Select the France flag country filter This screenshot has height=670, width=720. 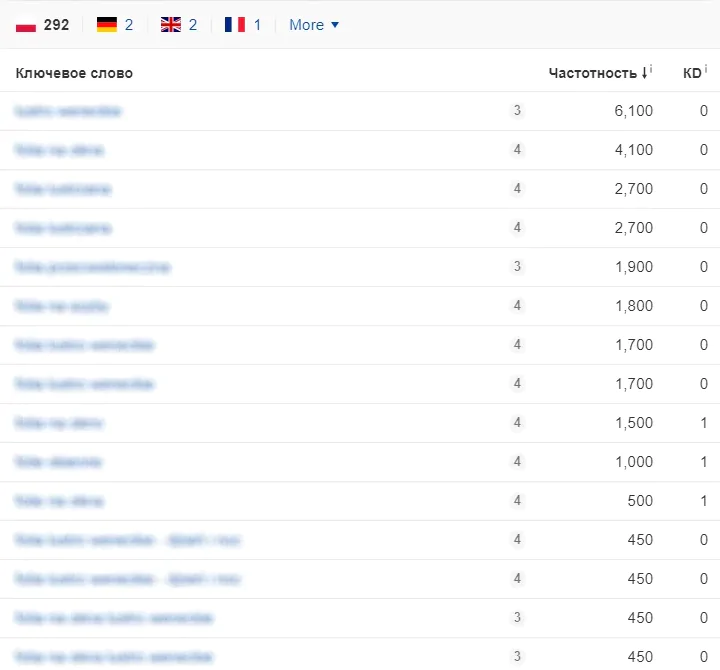point(243,24)
